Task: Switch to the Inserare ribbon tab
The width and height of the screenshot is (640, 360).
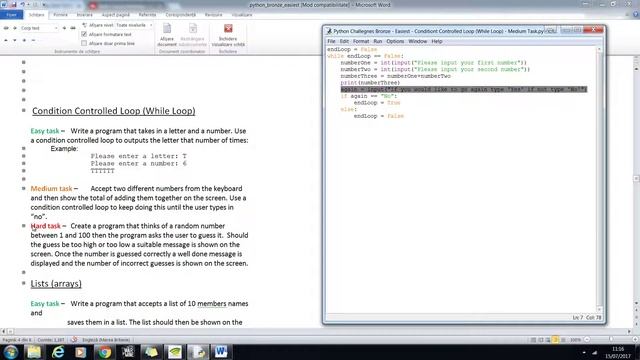Action: tap(84, 15)
